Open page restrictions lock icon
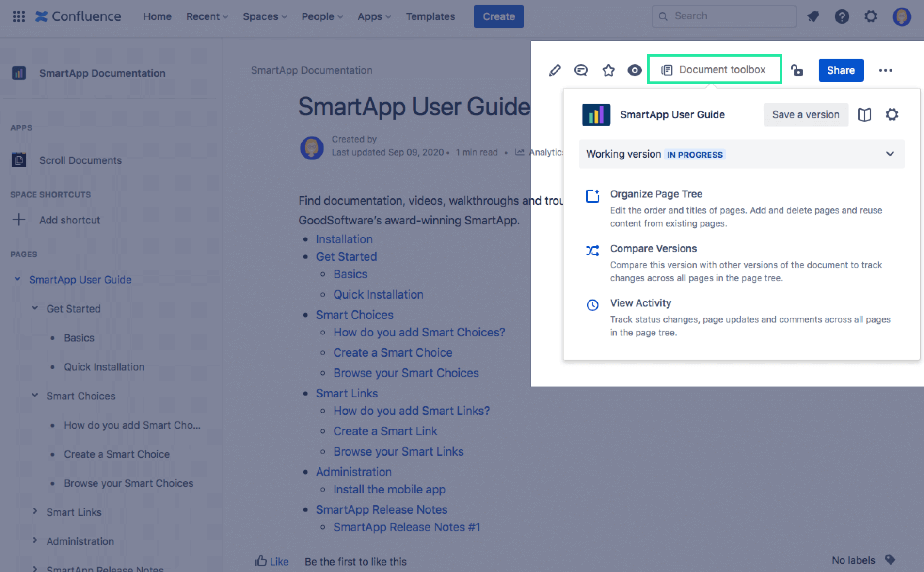Screen dimensions: 924x572 [797, 70]
